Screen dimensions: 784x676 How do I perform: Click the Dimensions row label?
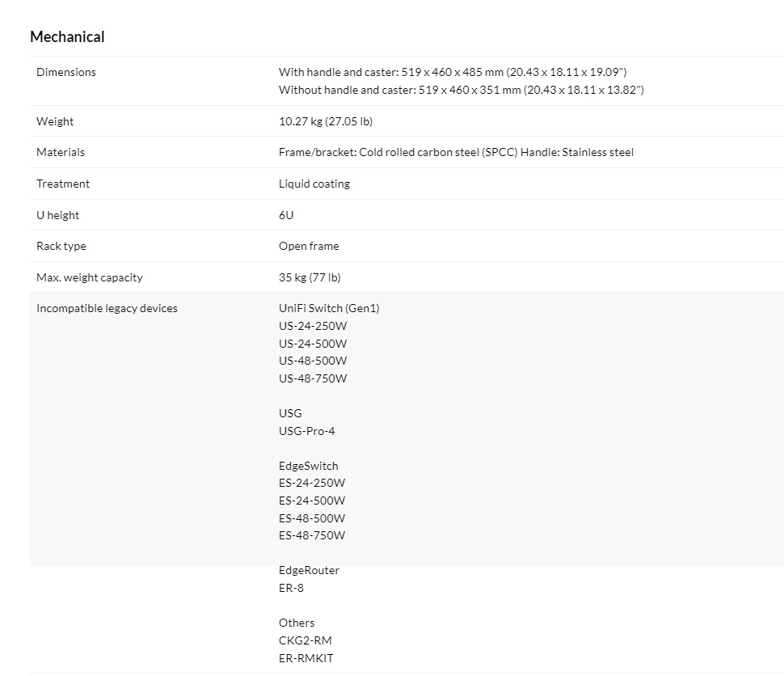(65, 72)
